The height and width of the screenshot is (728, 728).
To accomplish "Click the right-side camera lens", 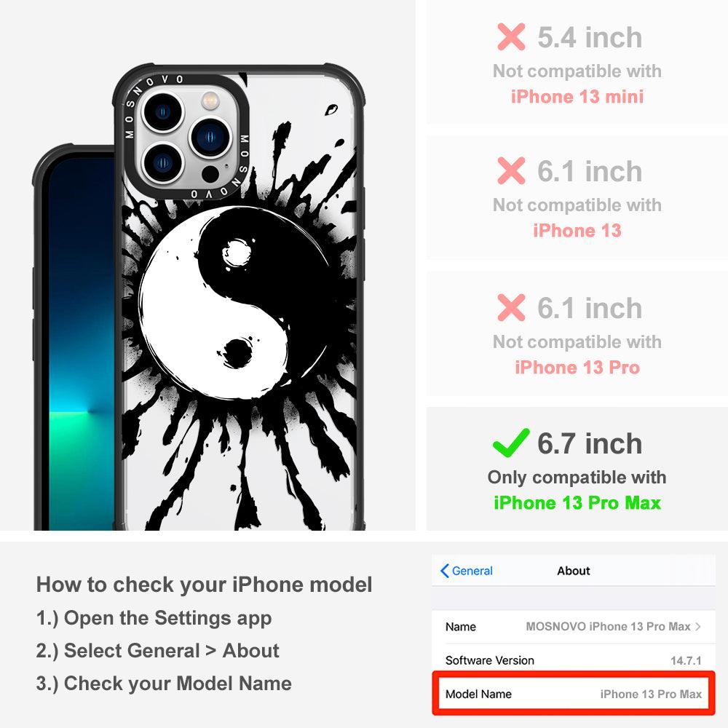I will click(211, 137).
